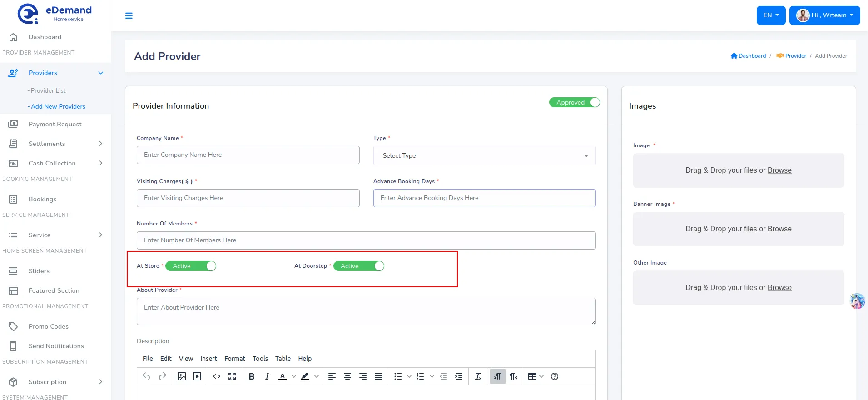Open the Format menu in editor

pos(234,359)
